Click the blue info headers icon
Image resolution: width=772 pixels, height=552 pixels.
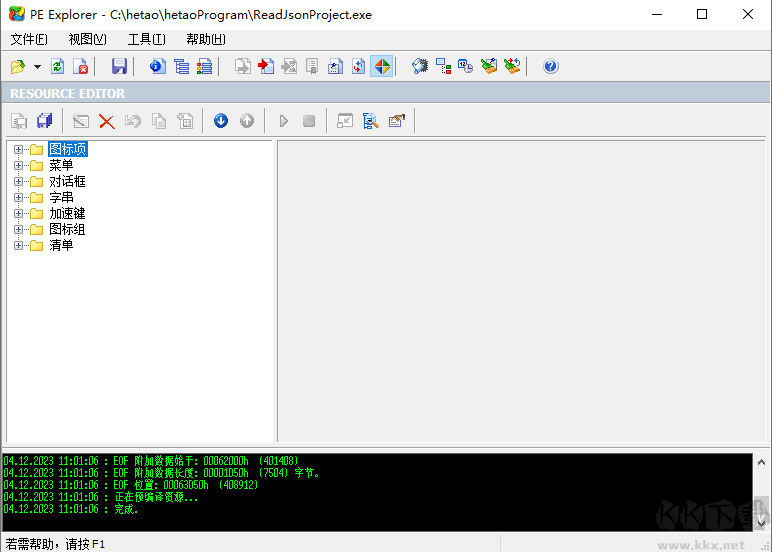pyautogui.click(x=157, y=67)
